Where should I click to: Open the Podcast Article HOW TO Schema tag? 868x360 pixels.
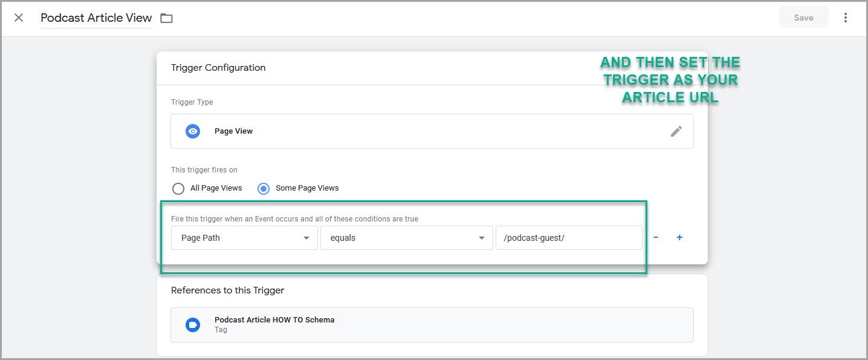[274, 319]
